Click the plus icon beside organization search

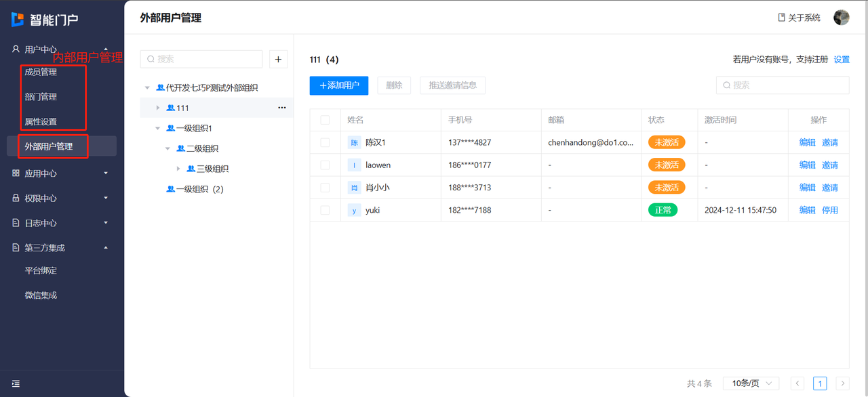[x=278, y=59]
